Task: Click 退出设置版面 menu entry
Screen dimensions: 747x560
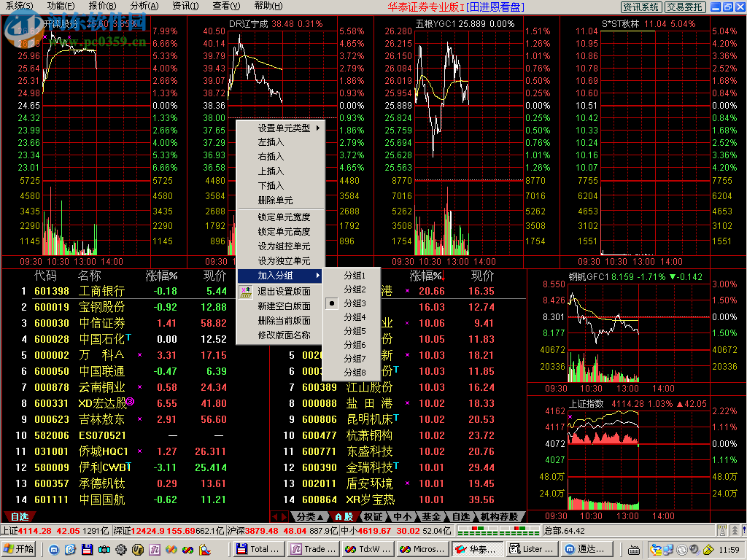Action: tap(281, 292)
